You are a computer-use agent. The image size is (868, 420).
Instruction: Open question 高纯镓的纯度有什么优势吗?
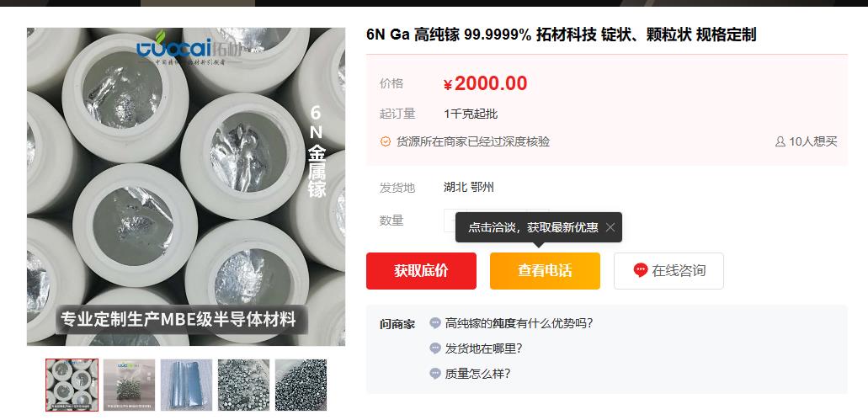pos(519,323)
